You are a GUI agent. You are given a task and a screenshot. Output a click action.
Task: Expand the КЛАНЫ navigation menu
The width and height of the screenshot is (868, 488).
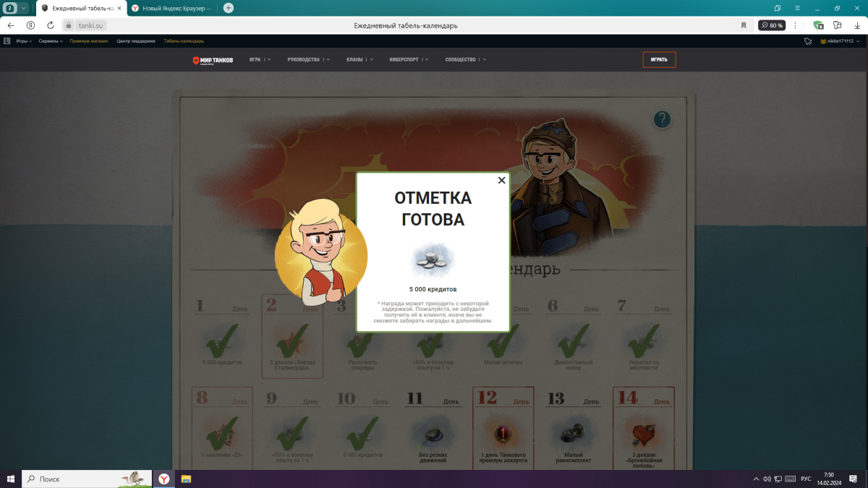pos(359,60)
